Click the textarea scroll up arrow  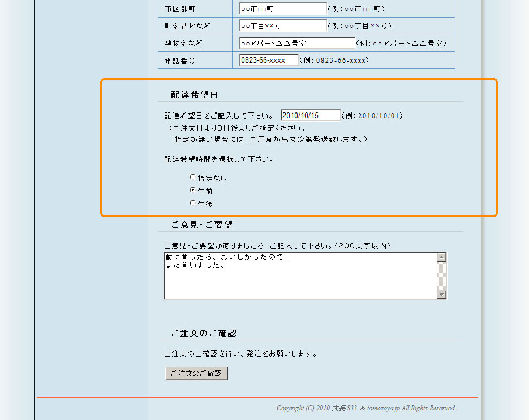(x=442, y=257)
